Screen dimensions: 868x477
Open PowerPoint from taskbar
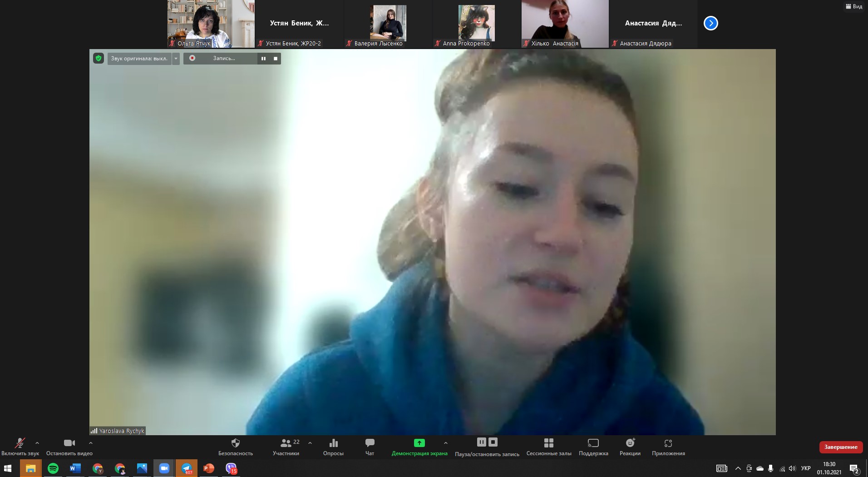(x=209, y=468)
